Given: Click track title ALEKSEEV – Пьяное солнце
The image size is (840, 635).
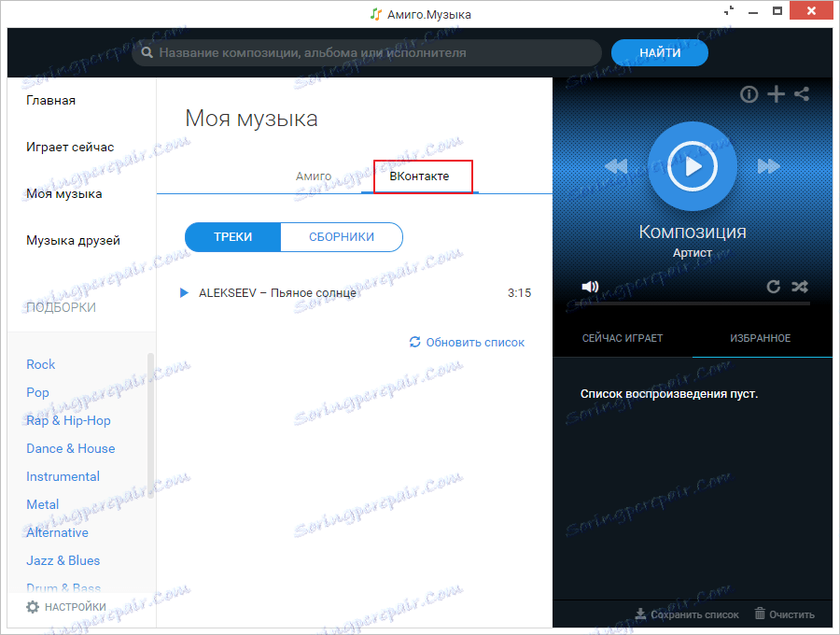Looking at the screenshot, I should click(x=277, y=292).
